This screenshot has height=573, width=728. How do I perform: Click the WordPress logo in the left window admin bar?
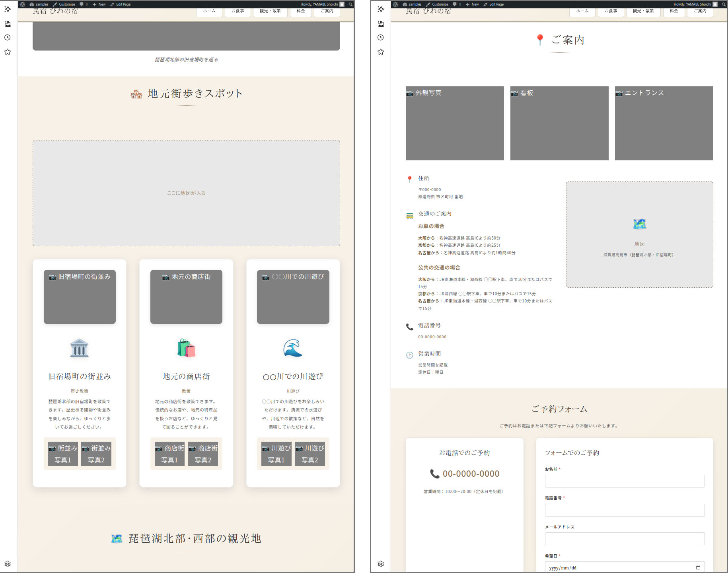point(23,4)
